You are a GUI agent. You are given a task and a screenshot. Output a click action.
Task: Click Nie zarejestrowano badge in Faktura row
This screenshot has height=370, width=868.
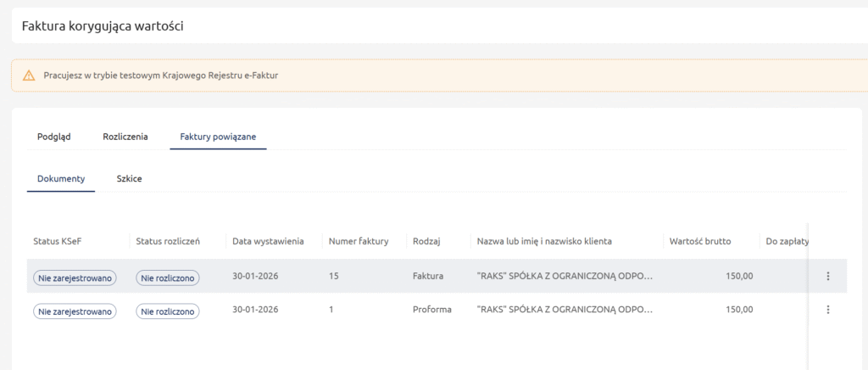click(x=75, y=277)
